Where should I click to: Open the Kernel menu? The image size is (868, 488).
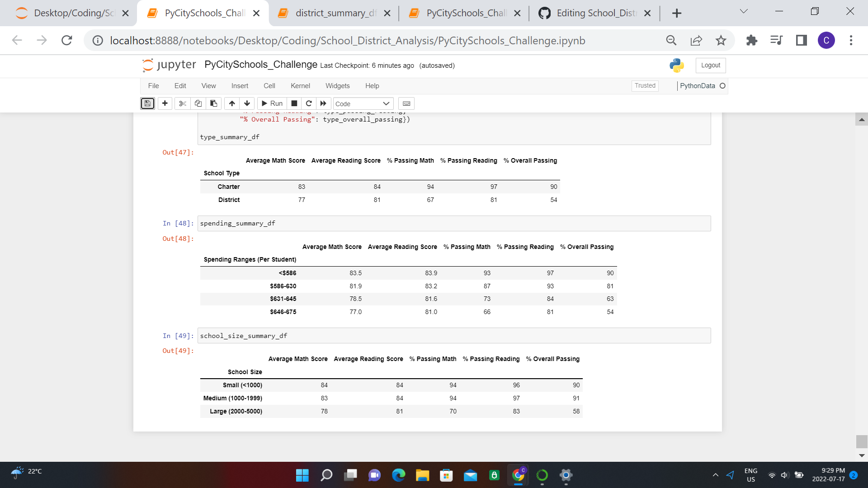(x=300, y=86)
